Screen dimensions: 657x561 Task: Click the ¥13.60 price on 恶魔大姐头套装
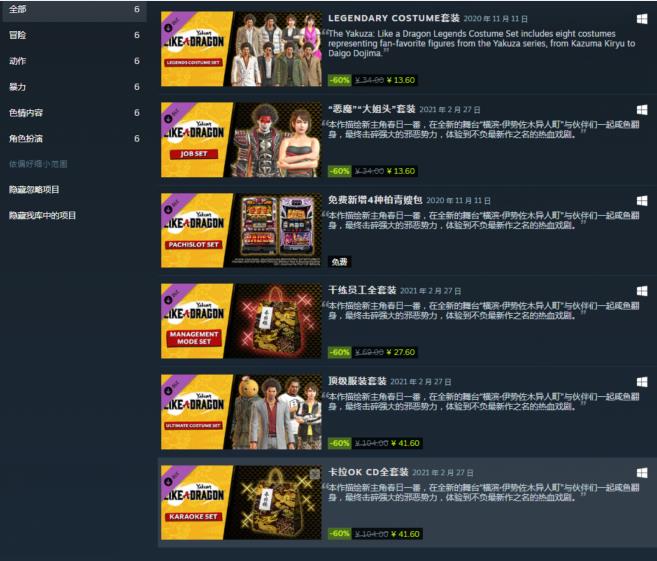(x=401, y=171)
